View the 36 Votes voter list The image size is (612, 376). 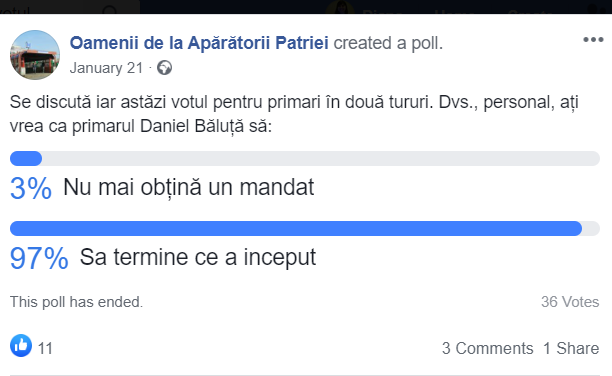[x=570, y=302]
